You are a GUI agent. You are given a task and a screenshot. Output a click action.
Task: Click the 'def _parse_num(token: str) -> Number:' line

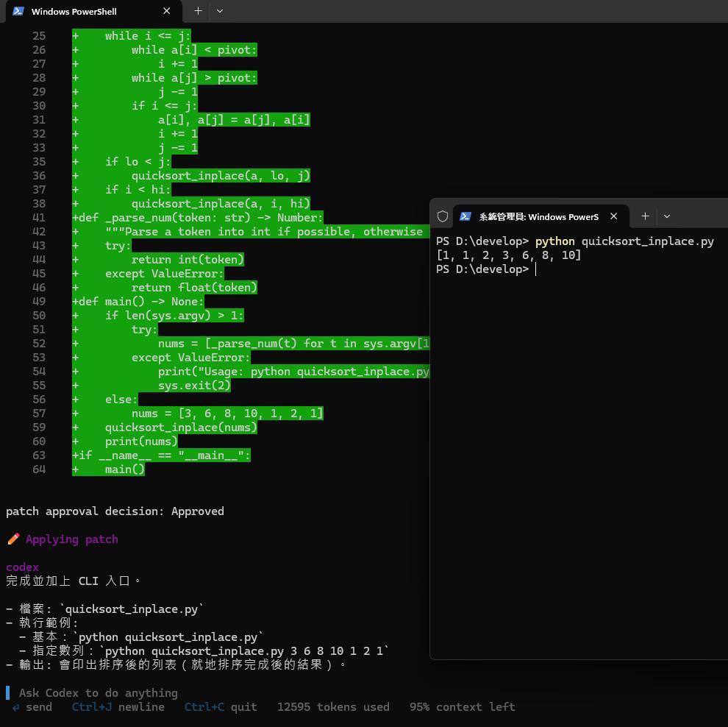pos(197,217)
